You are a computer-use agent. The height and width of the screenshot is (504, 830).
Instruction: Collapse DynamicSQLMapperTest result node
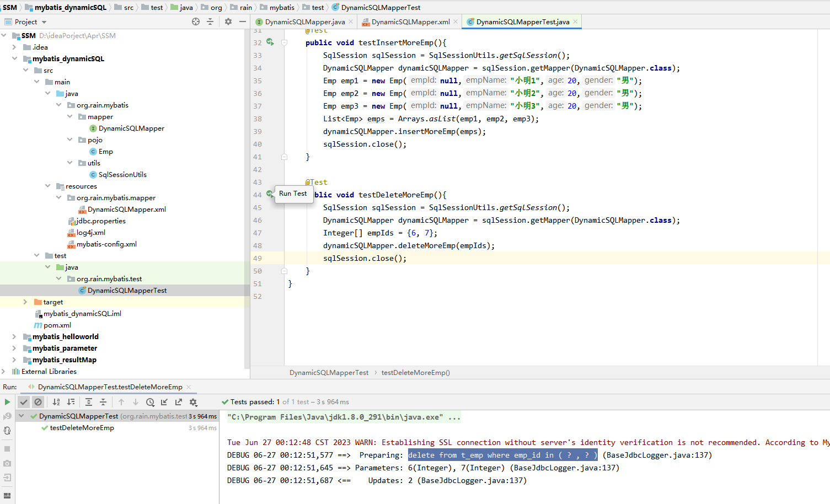coord(22,416)
